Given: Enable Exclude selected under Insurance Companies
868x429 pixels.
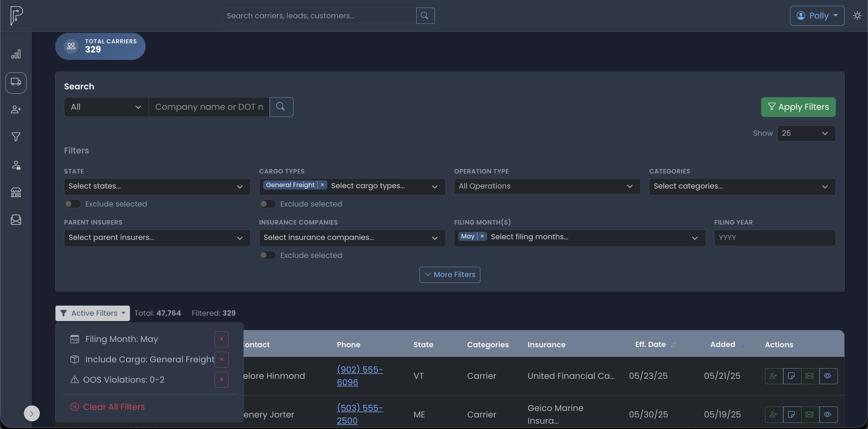Looking at the screenshot, I should (x=267, y=255).
